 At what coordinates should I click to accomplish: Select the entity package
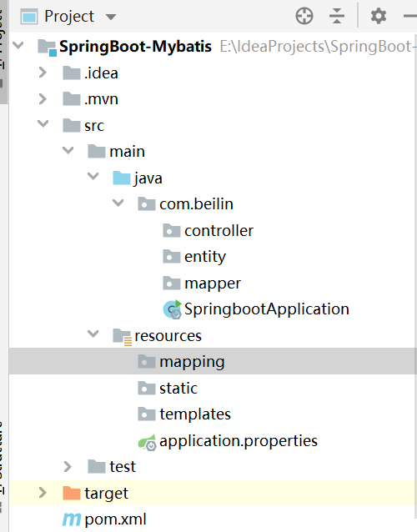coord(194,257)
